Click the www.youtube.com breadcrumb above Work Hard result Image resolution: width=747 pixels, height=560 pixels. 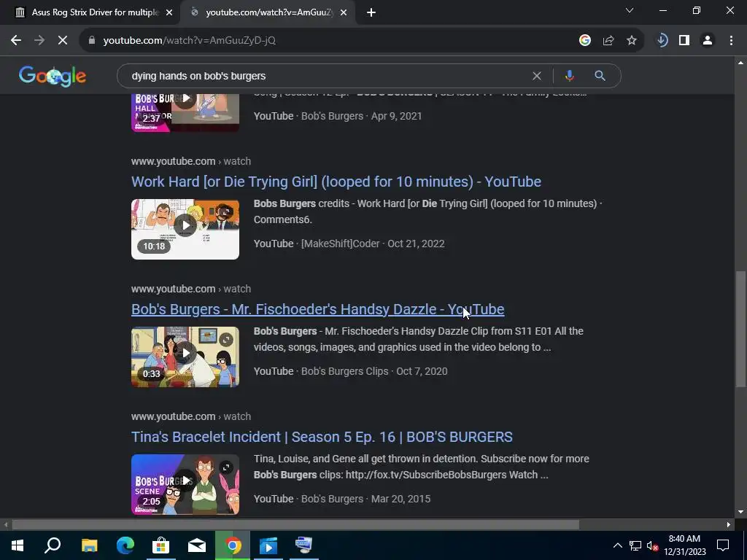point(174,161)
